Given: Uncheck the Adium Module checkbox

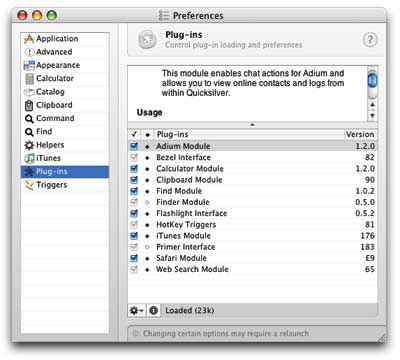Looking at the screenshot, I should 134,146.
